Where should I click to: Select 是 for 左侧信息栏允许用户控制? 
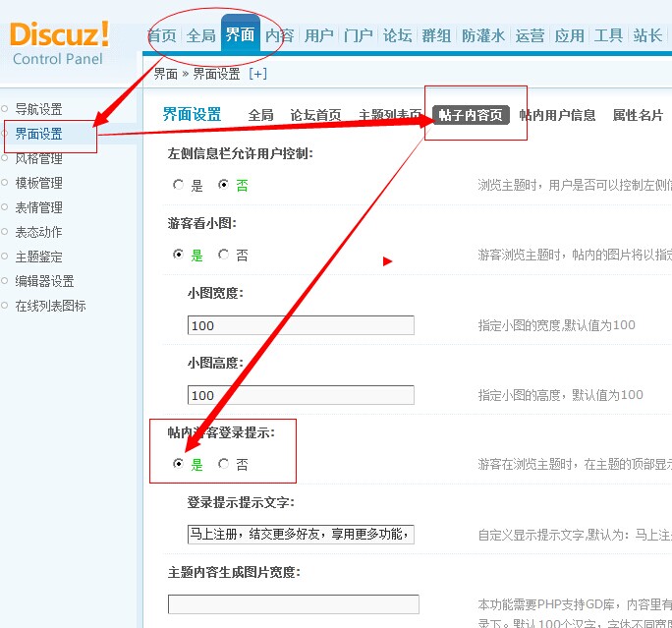click(x=178, y=185)
